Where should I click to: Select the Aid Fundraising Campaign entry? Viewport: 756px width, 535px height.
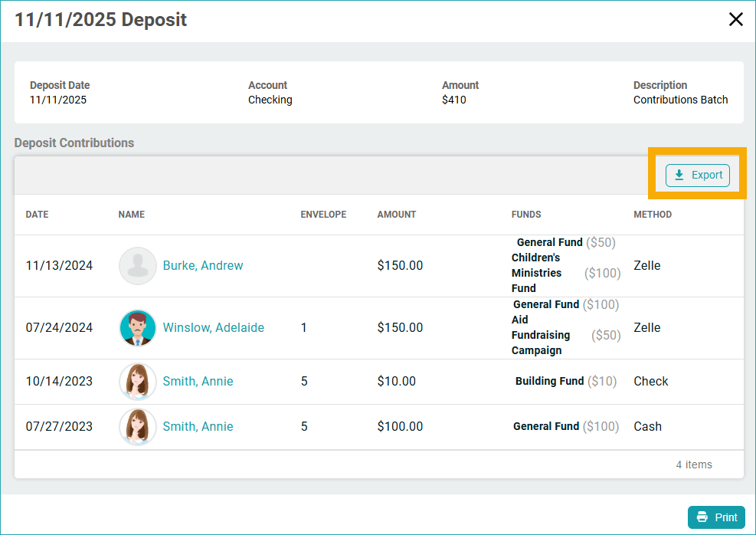(x=541, y=335)
